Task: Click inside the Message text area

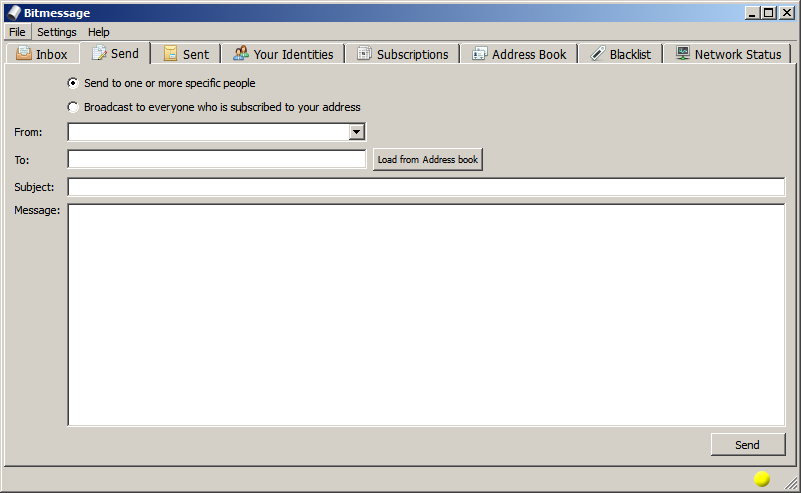Action: tap(426, 315)
